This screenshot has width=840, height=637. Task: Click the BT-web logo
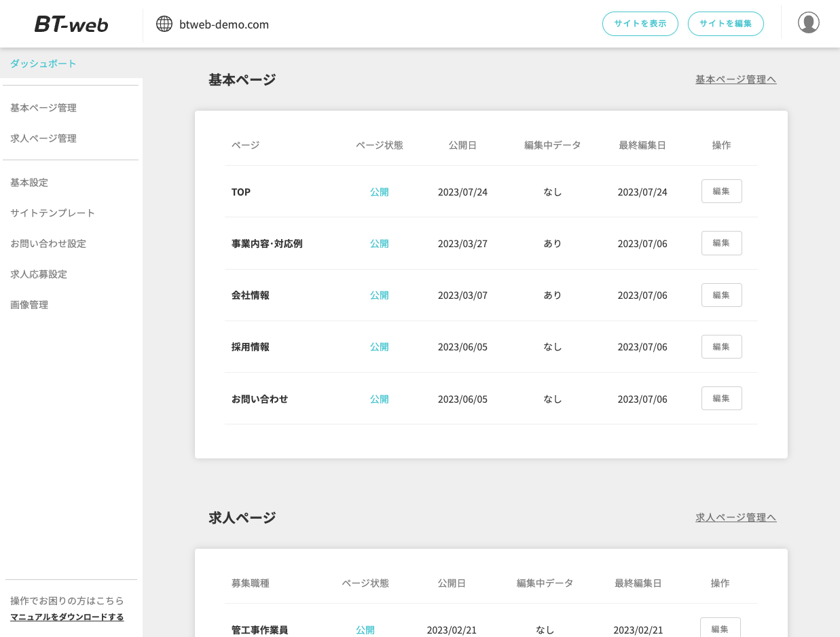click(x=71, y=24)
